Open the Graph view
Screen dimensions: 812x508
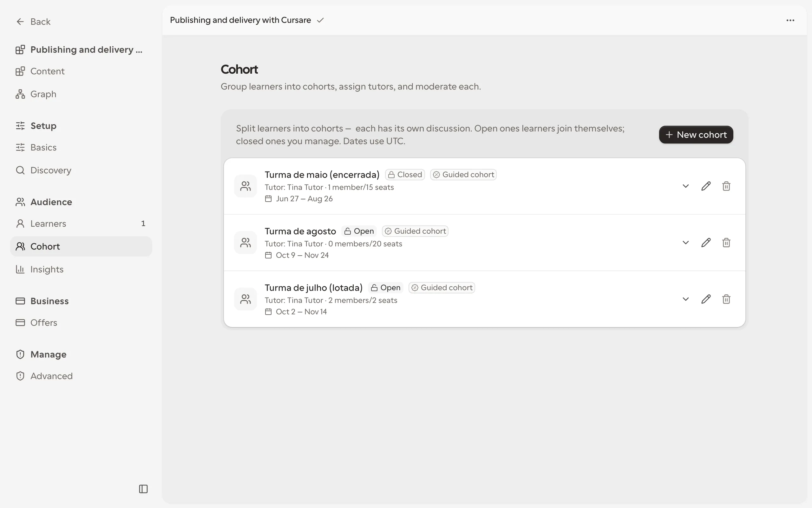[x=81, y=94]
